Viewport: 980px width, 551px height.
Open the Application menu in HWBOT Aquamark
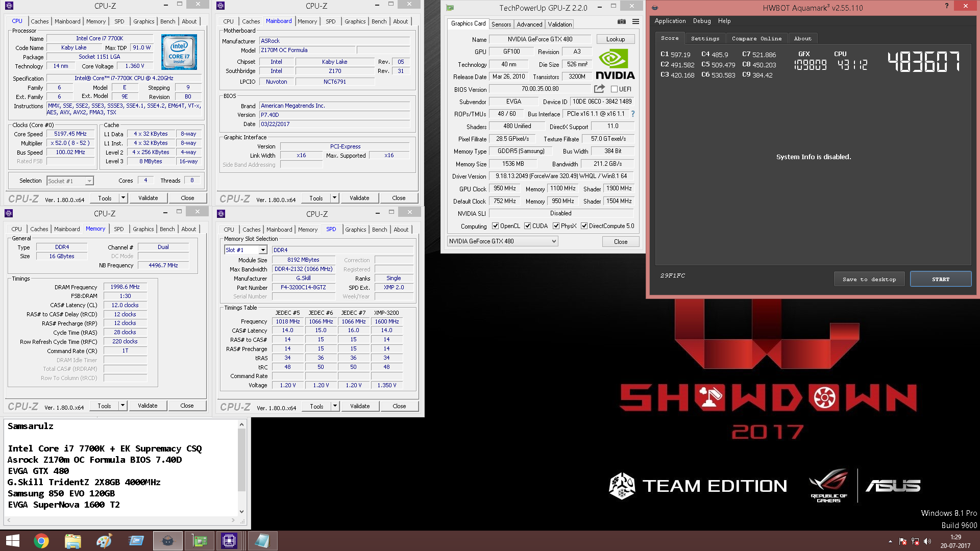(x=670, y=21)
